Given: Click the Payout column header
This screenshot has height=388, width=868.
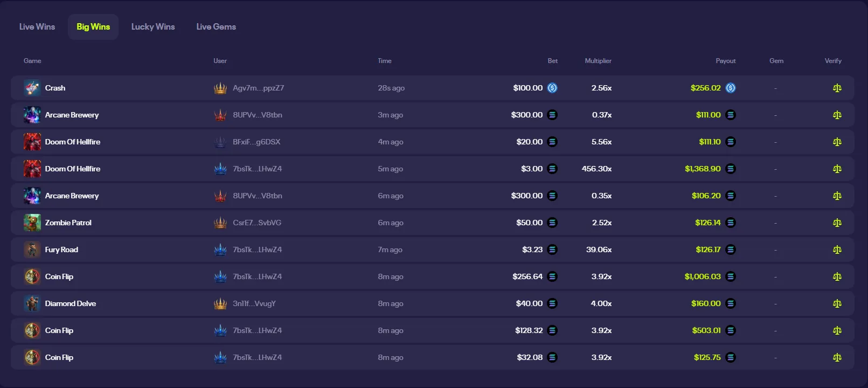Looking at the screenshot, I should click(x=726, y=61).
